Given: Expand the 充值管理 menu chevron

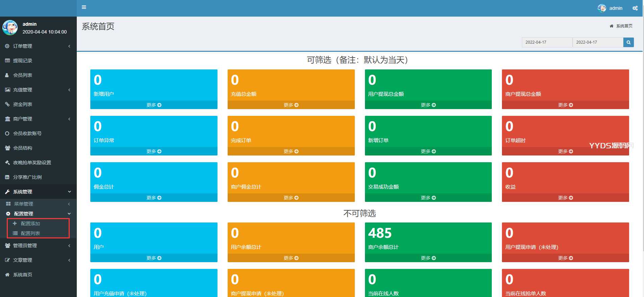Looking at the screenshot, I should (69, 90).
